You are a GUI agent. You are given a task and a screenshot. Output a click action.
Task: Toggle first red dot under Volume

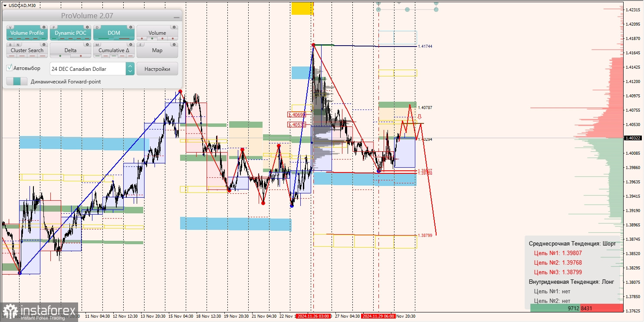click(x=142, y=39)
